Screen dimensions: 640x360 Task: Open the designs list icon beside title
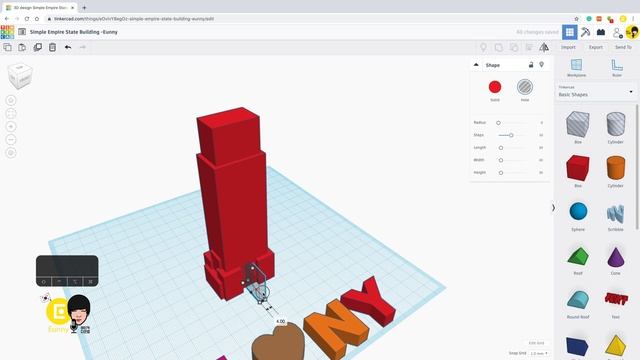(22, 32)
